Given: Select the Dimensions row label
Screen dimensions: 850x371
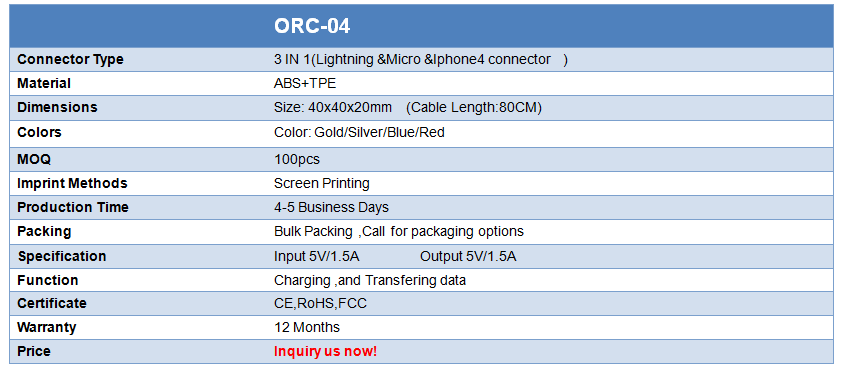Looking at the screenshot, I should pyautogui.click(x=57, y=107).
